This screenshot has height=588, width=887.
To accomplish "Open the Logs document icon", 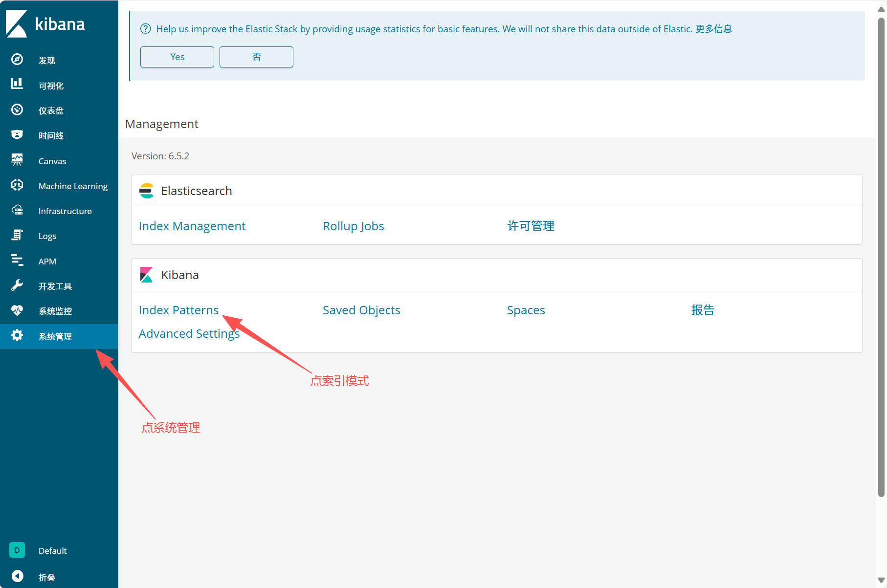I will coord(17,235).
